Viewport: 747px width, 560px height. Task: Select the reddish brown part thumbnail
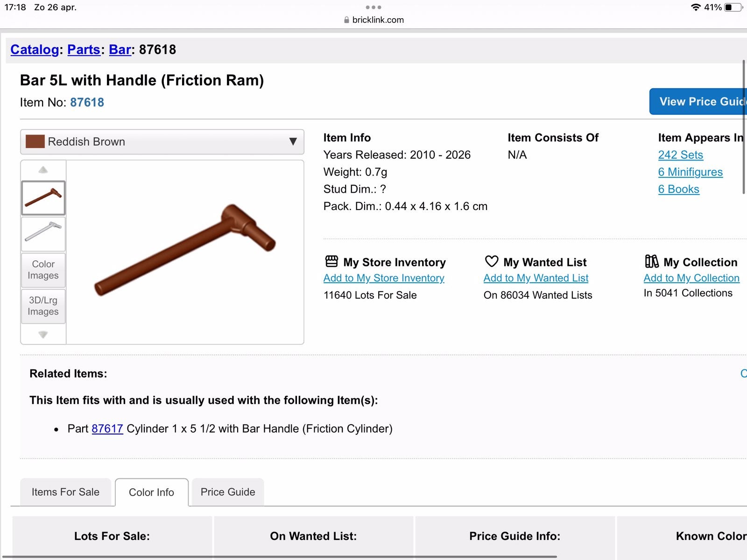43,198
